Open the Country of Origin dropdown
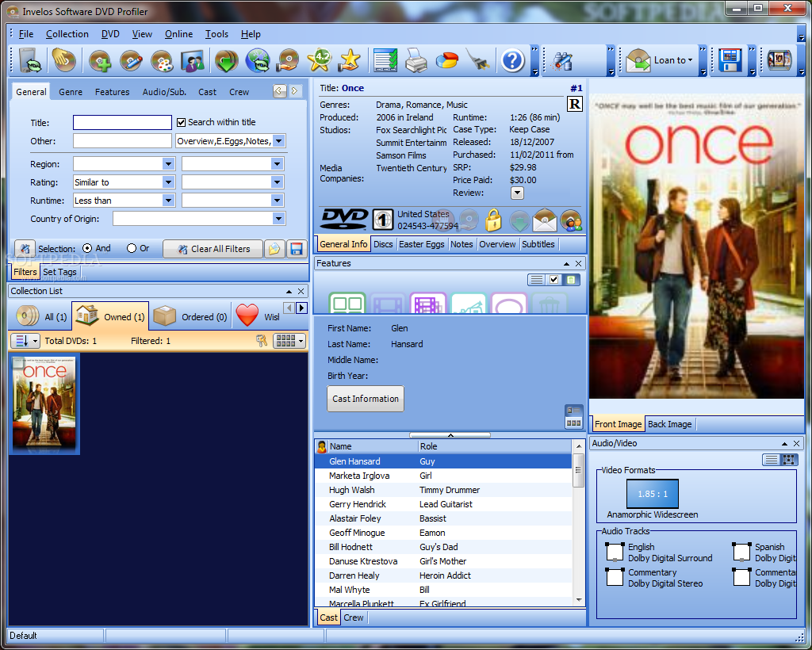 tap(278, 219)
